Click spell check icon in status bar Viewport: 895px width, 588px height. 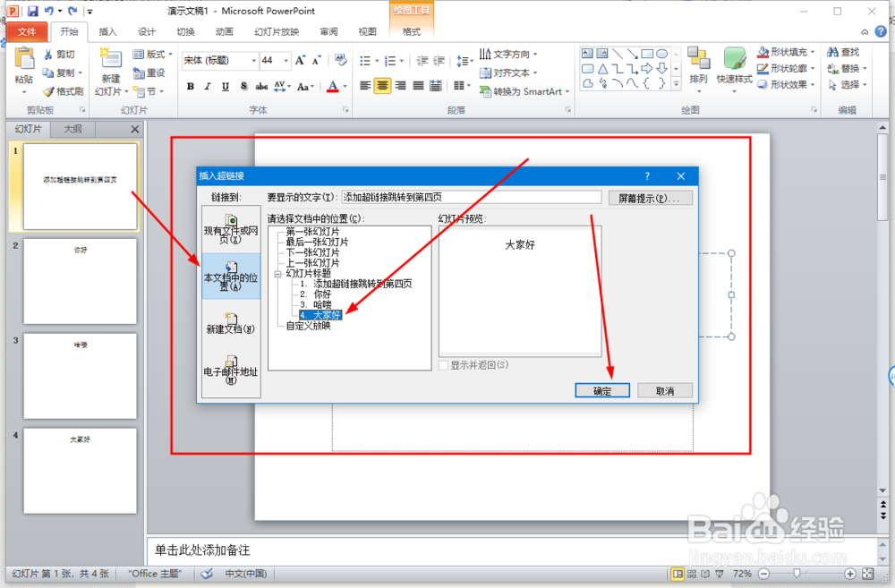pyautogui.click(x=208, y=574)
